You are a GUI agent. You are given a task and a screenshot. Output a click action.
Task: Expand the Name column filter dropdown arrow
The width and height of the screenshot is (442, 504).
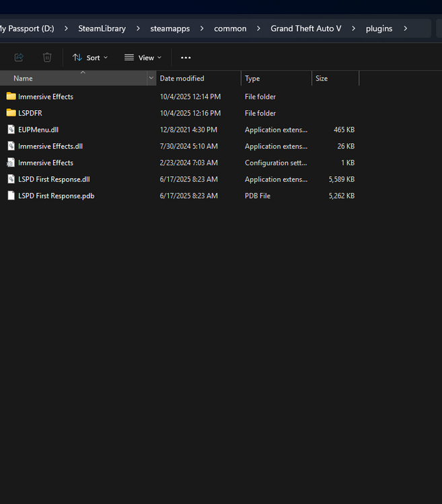pyautogui.click(x=151, y=78)
